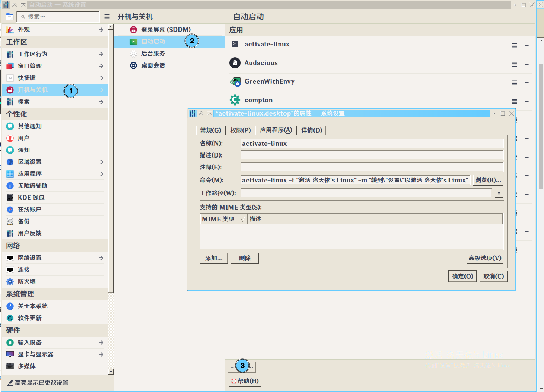
Task: Open the Login Screen (SDDM) settings
Action: pos(165,30)
